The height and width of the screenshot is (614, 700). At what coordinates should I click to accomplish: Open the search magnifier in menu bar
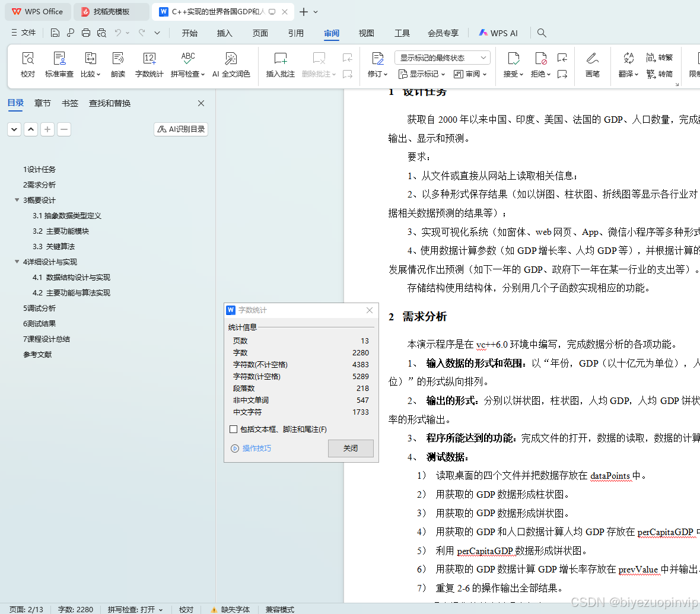pos(542,33)
